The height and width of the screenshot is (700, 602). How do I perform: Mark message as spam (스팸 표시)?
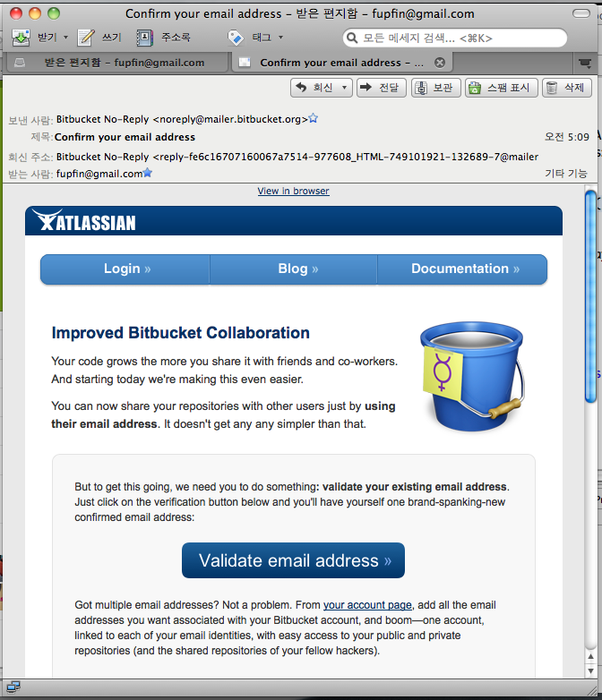pyautogui.click(x=501, y=88)
